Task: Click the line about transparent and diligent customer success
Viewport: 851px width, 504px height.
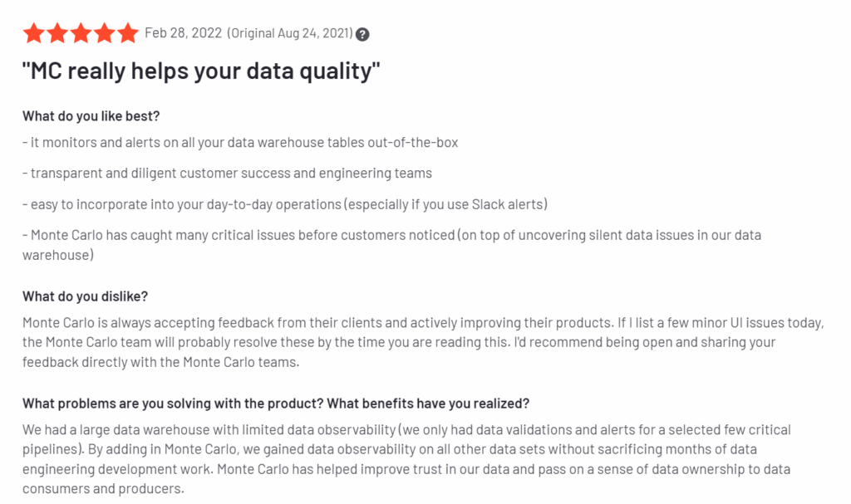Action: tap(228, 173)
